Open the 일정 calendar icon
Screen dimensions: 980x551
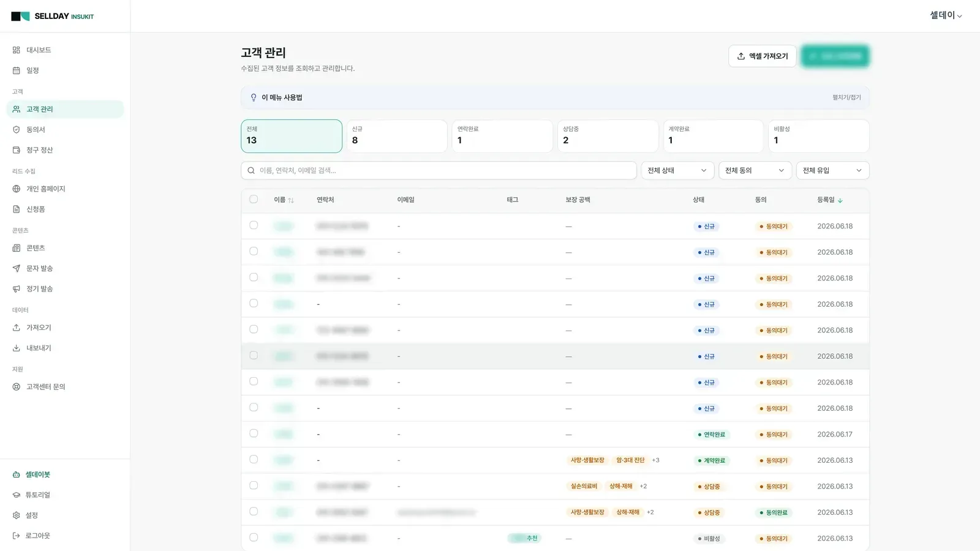click(17, 70)
